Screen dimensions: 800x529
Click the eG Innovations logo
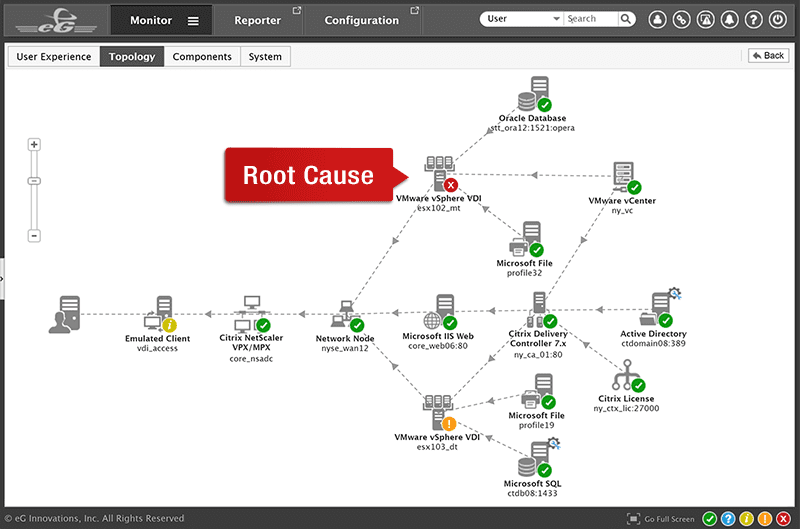pos(57,20)
